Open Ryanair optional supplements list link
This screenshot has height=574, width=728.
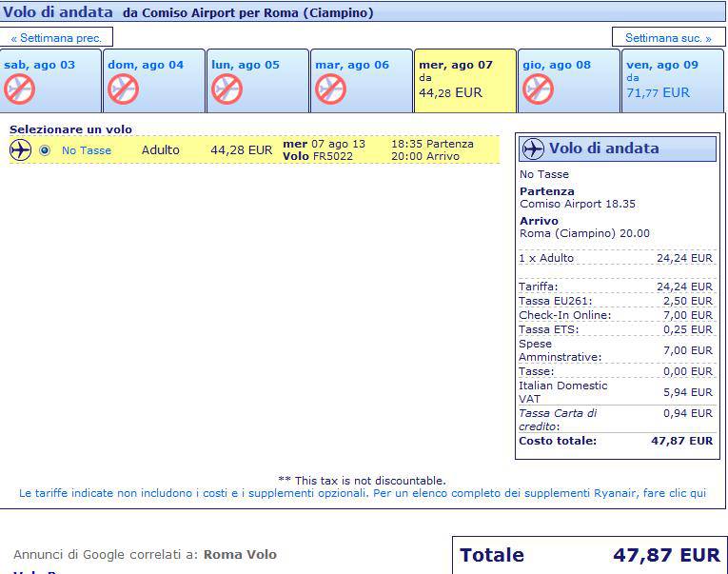(x=363, y=493)
